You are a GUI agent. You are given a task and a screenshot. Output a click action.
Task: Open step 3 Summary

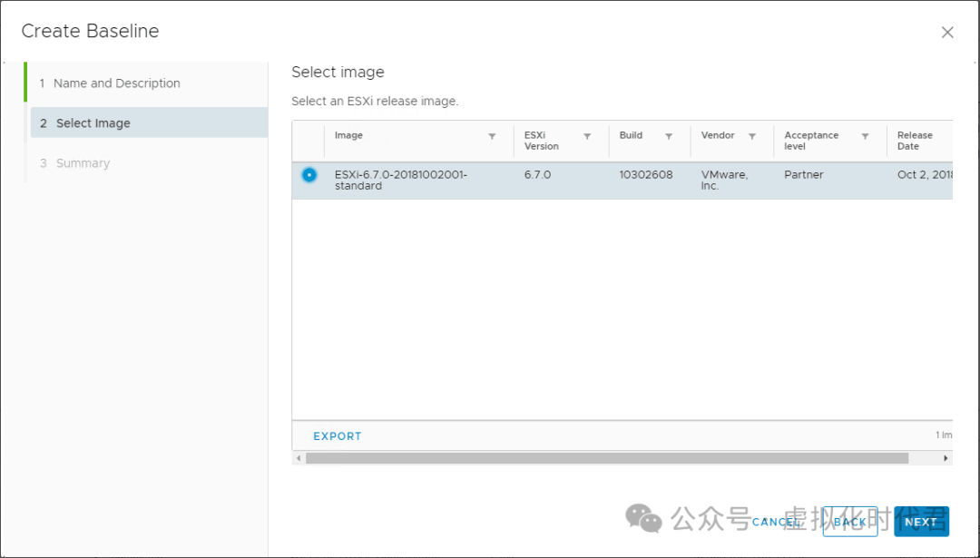pos(149,163)
